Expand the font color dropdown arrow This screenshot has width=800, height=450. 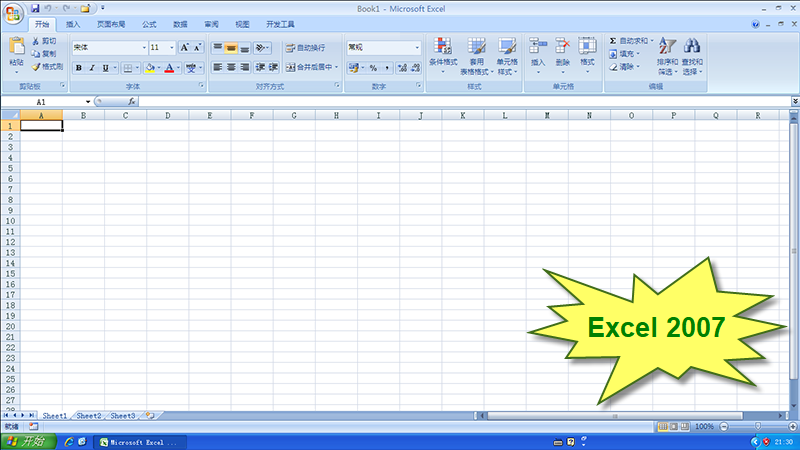179,68
